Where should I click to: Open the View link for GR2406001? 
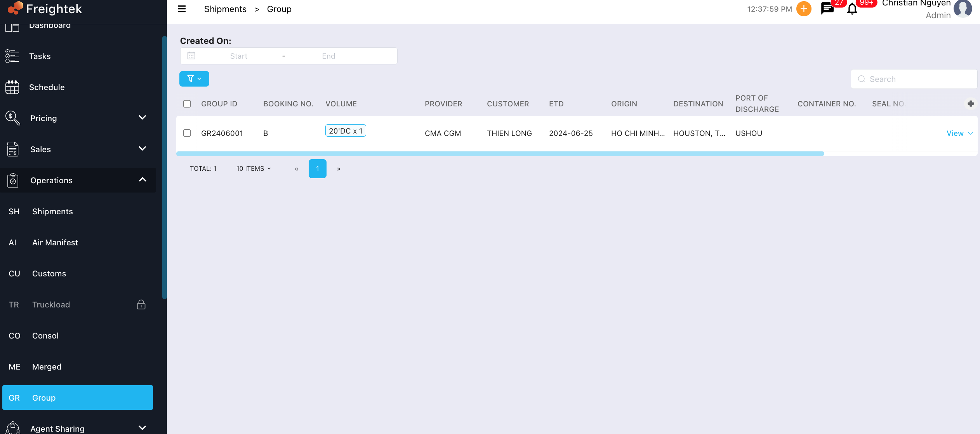[x=955, y=133]
